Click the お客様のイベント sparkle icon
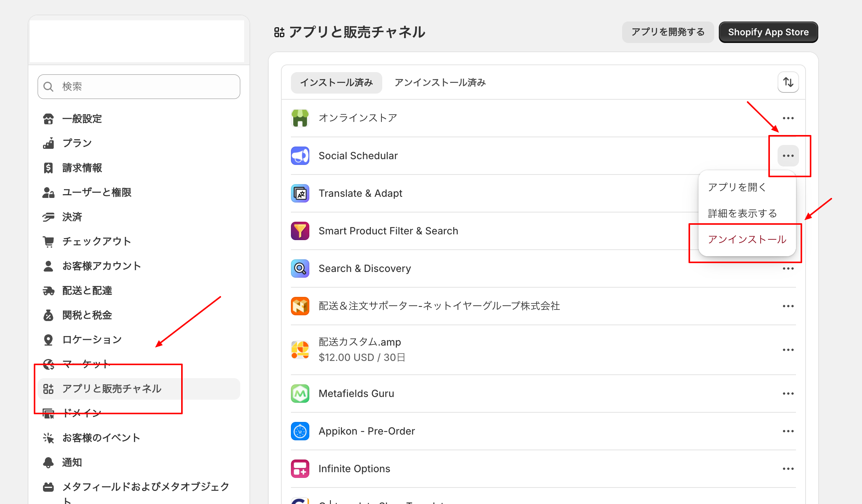Image resolution: width=862 pixels, height=504 pixels. pos(48,438)
